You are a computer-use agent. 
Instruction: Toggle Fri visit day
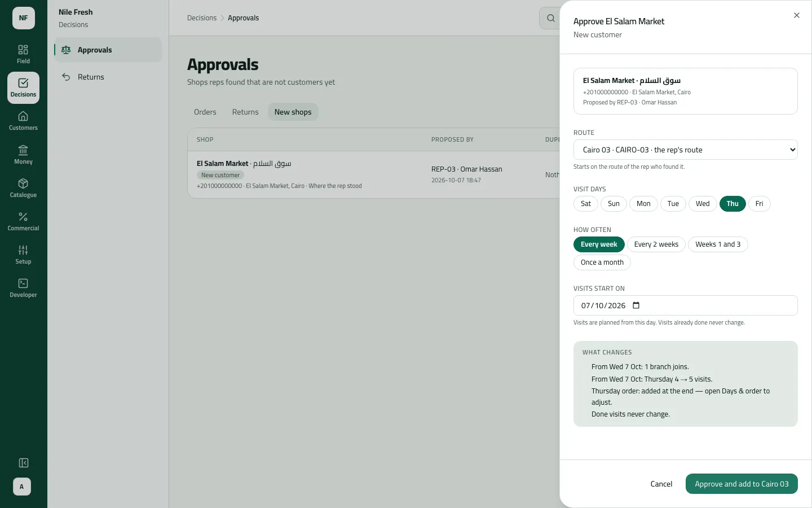[760, 204]
